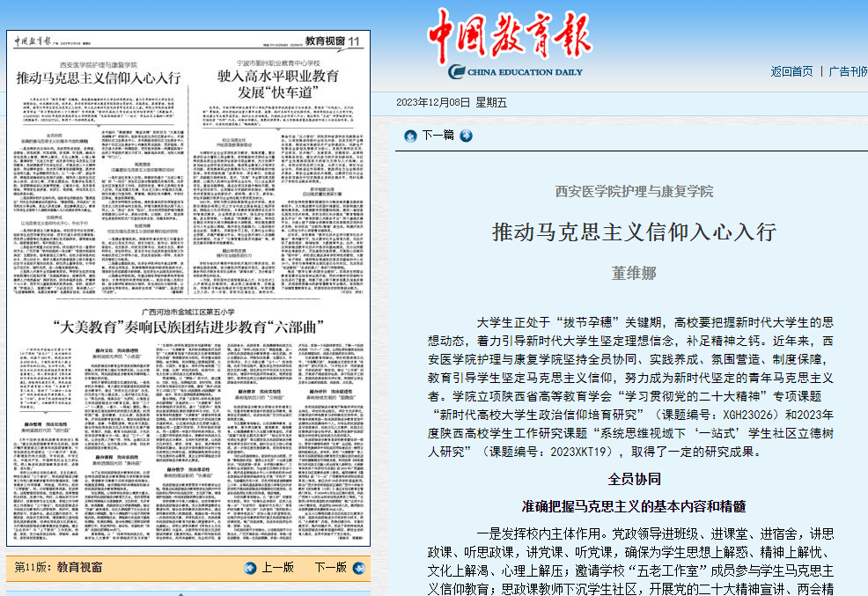Image resolution: width=868 pixels, height=596 pixels.
Task: Click 广西河池市金城江区第五小学 subheading in page thumbnail
Action: [x=188, y=312]
